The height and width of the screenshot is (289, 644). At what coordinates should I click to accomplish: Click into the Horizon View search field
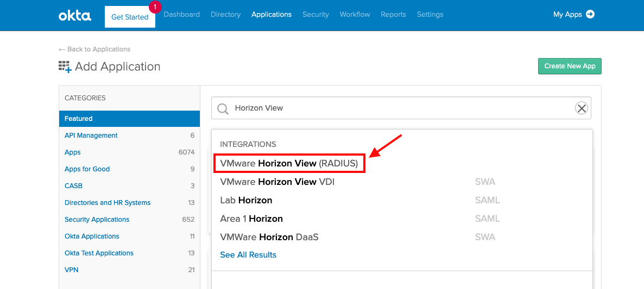click(x=401, y=108)
